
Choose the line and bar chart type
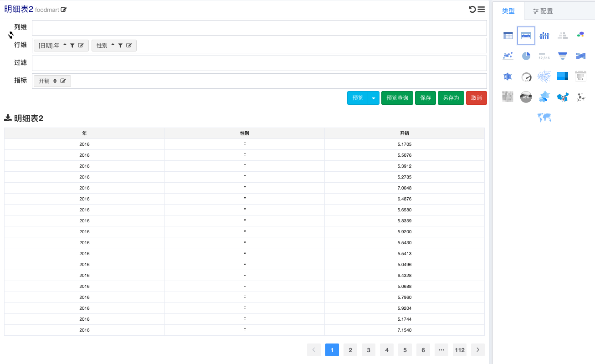(544, 35)
